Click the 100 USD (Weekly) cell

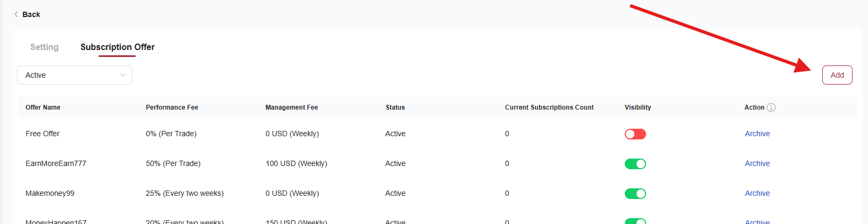pos(296,163)
